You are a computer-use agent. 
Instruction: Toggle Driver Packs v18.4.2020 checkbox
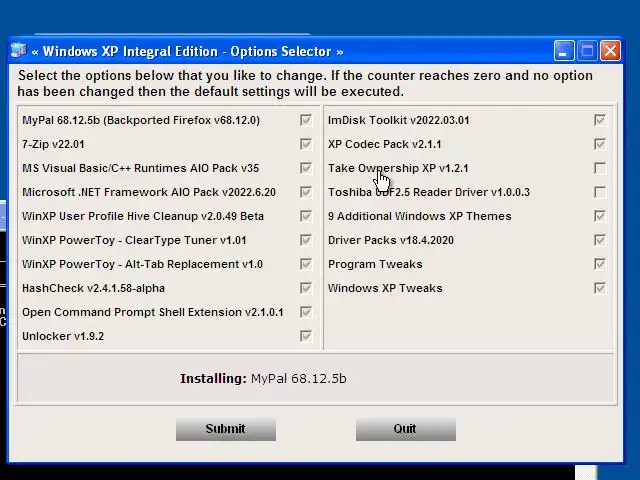(600, 240)
